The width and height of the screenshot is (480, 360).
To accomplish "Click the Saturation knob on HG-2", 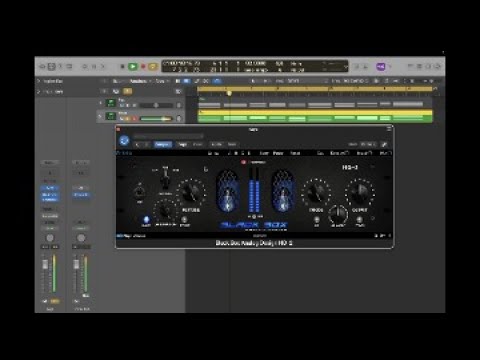I will tap(165, 211).
